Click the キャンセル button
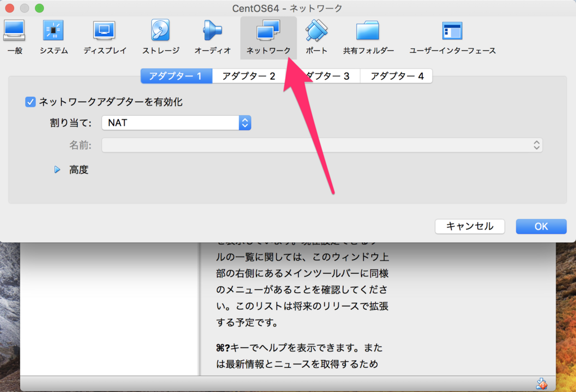Screen dimensions: 576x392 (470, 226)
